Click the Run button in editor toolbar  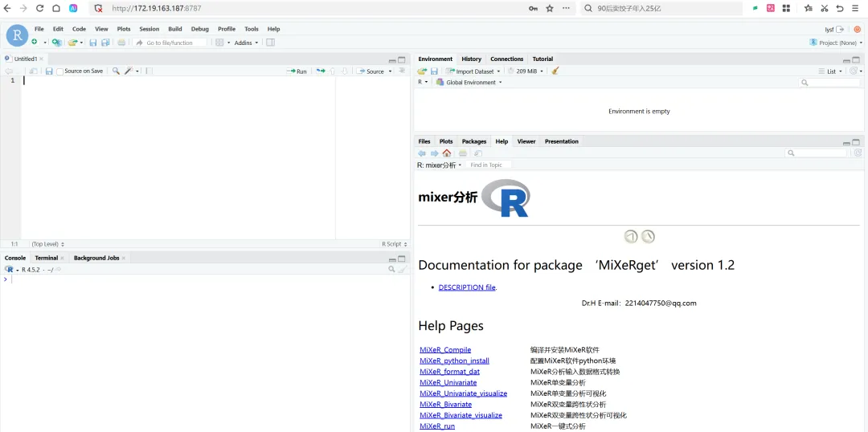point(296,71)
